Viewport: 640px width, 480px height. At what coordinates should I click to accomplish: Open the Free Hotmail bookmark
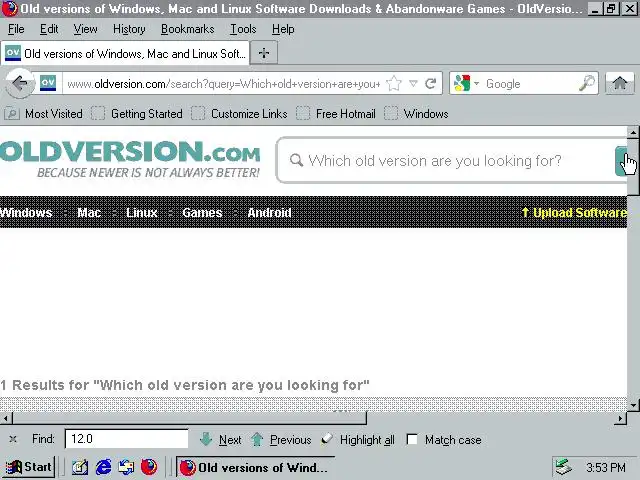(x=336, y=113)
